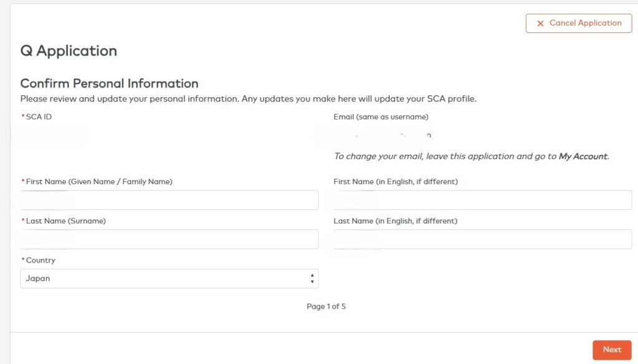Follow the My Account link text
The height and width of the screenshot is (364, 638).
coord(583,156)
